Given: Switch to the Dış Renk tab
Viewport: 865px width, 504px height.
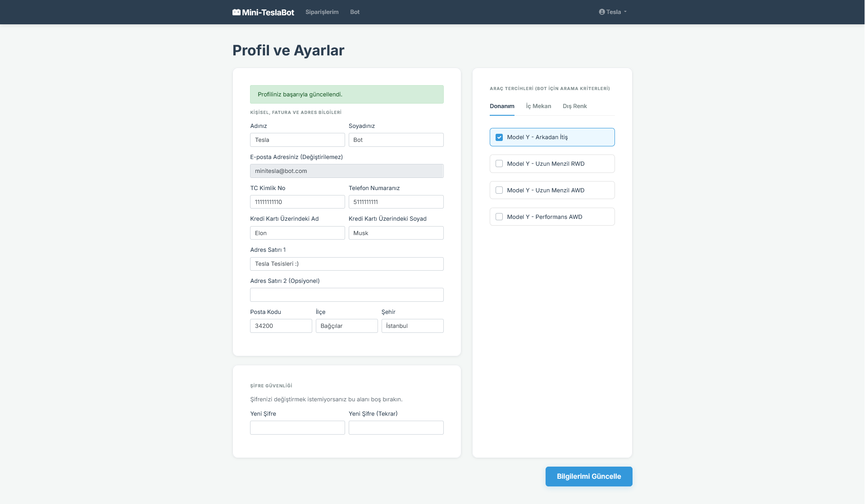Looking at the screenshot, I should [575, 106].
